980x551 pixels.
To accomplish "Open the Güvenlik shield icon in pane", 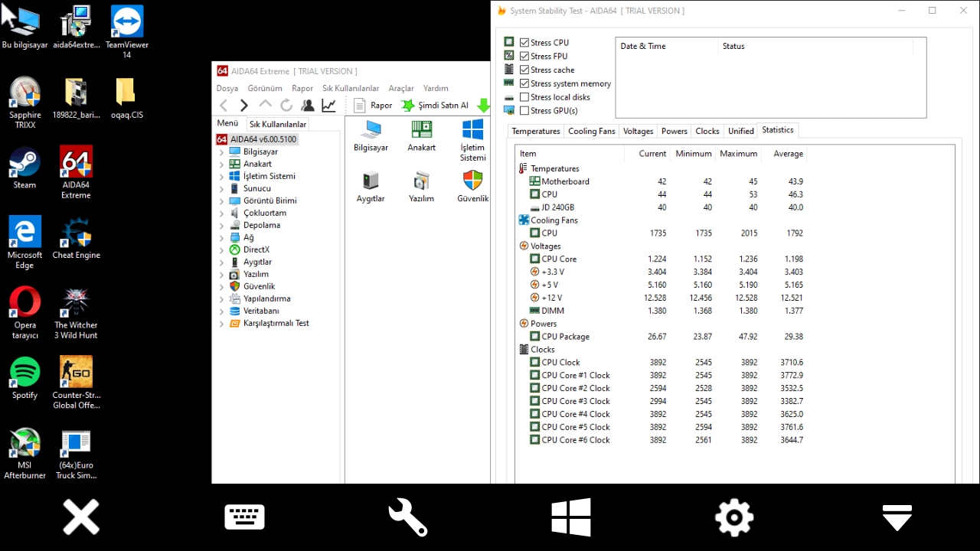I will [x=472, y=187].
